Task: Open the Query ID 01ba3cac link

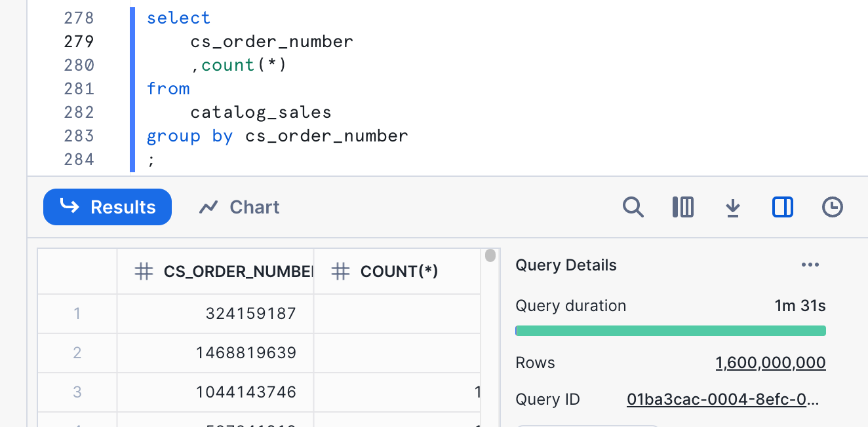Action: pyautogui.click(x=723, y=399)
